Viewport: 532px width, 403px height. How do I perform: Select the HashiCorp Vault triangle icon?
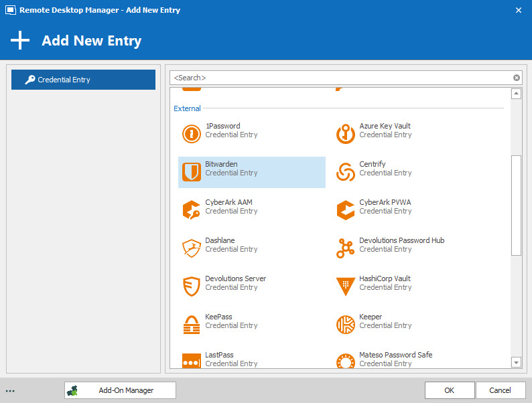[346, 287]
